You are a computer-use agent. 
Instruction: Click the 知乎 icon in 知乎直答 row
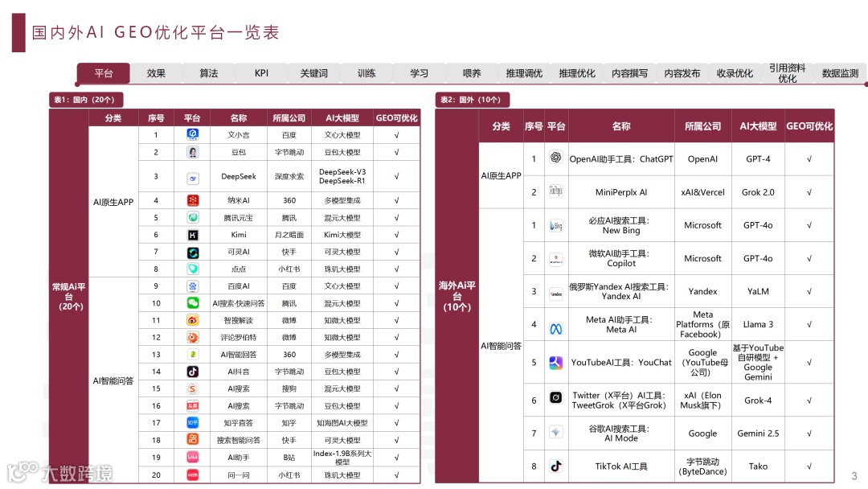click(x=193, y=422)
